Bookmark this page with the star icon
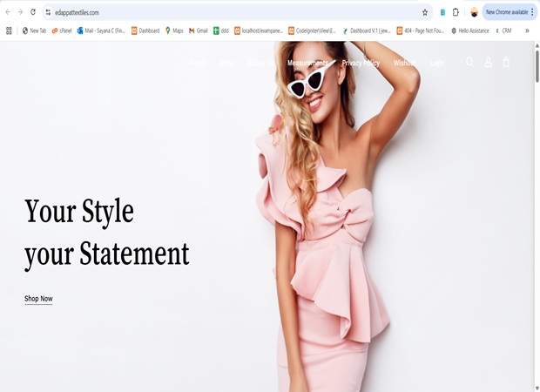This screenshot has height=392, width=540. coord(425,12)
